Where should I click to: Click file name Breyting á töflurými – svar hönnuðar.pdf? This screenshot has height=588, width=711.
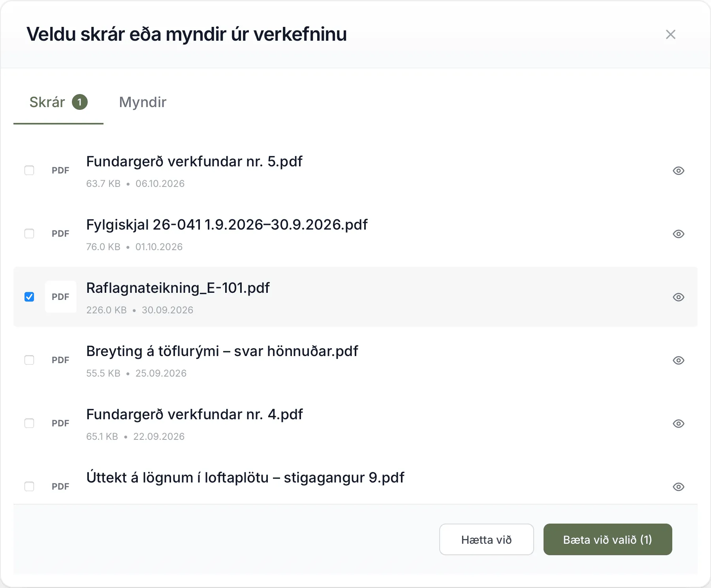(x=222, y=351)
